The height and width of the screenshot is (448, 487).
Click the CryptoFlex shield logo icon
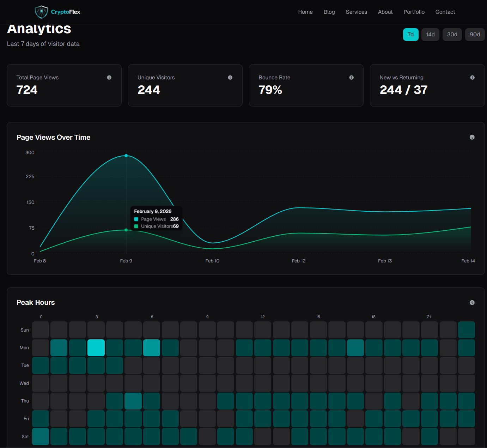41,12
